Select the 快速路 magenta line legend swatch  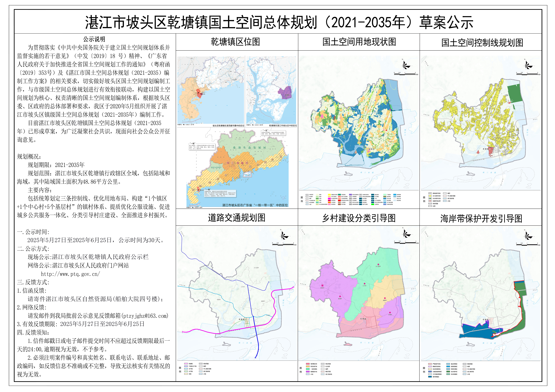[186, 364]
